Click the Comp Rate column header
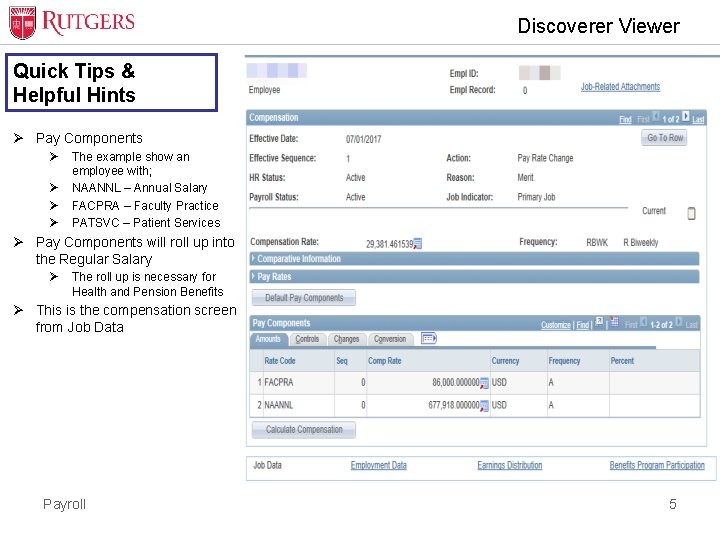This screenshot has height=540, width=720. point(384,361)
